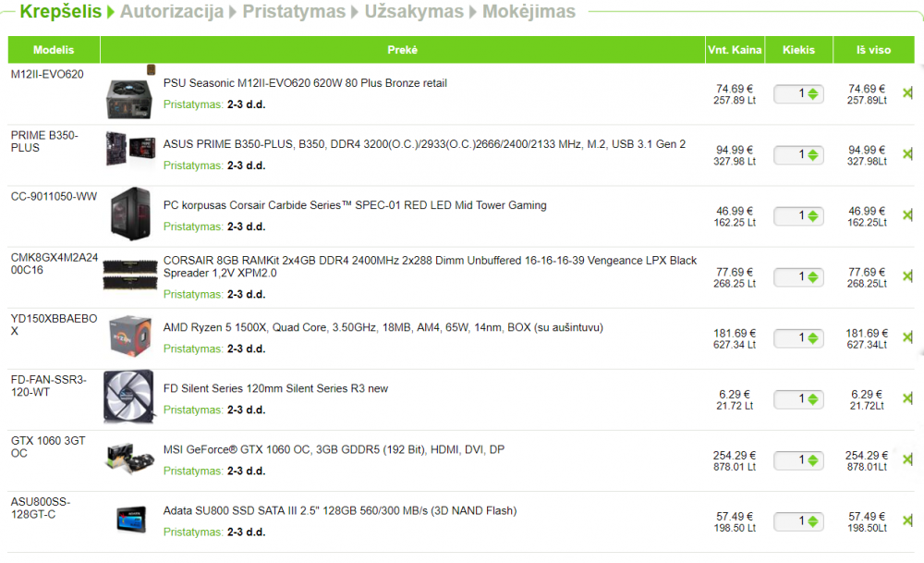Open FD Silent Series 120mm product link

(x=275, y=388)
